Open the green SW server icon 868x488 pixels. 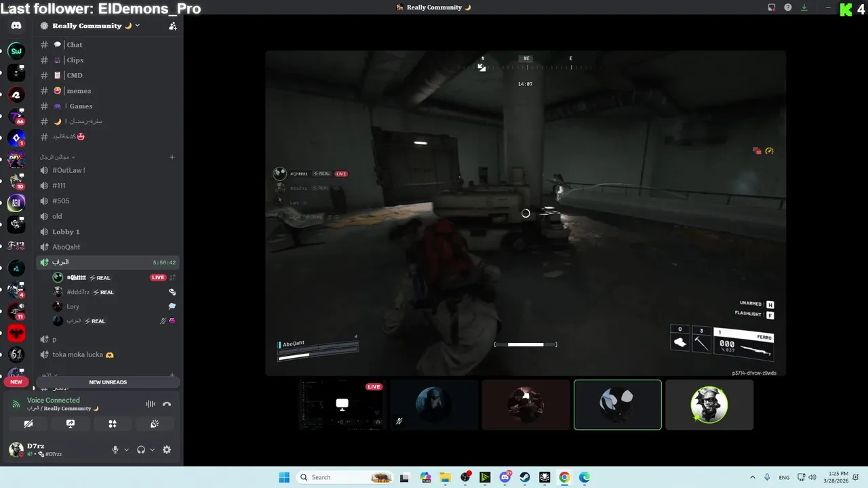(16, 51)
